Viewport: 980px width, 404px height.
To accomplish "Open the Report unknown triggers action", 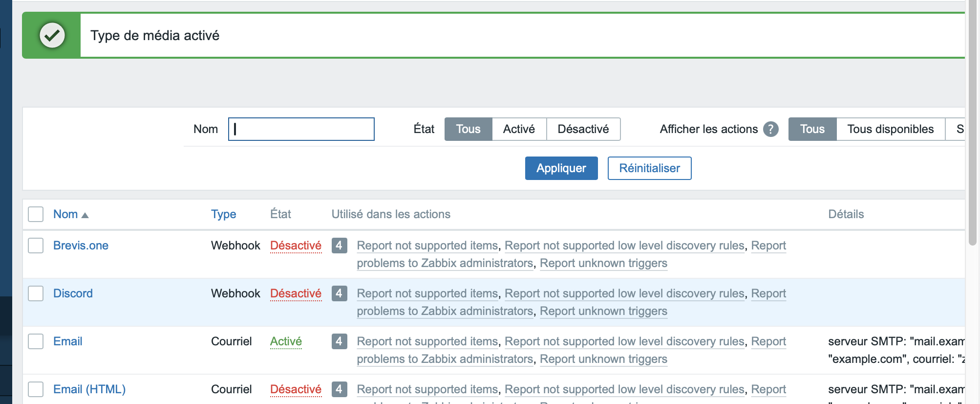I will click(604, 263).
